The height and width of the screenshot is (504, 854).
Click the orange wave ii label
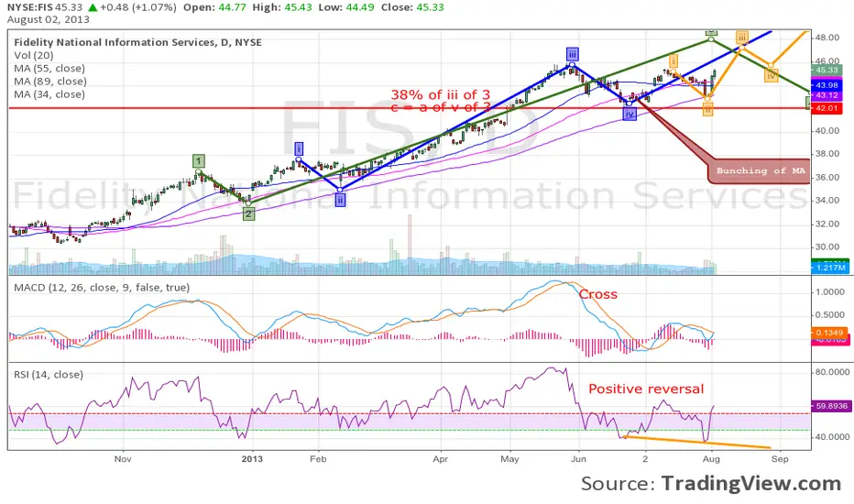[707, 110]
